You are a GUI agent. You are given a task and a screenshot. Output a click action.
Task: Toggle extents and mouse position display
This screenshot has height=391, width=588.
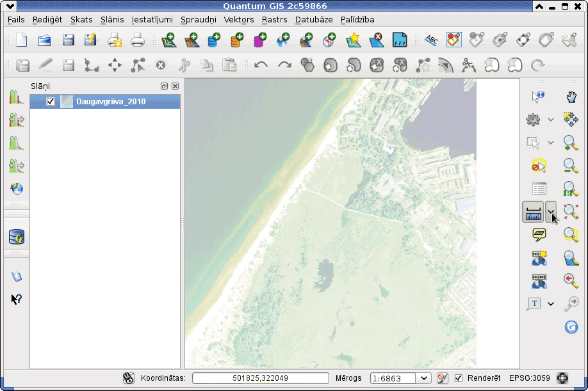[128, 378]
